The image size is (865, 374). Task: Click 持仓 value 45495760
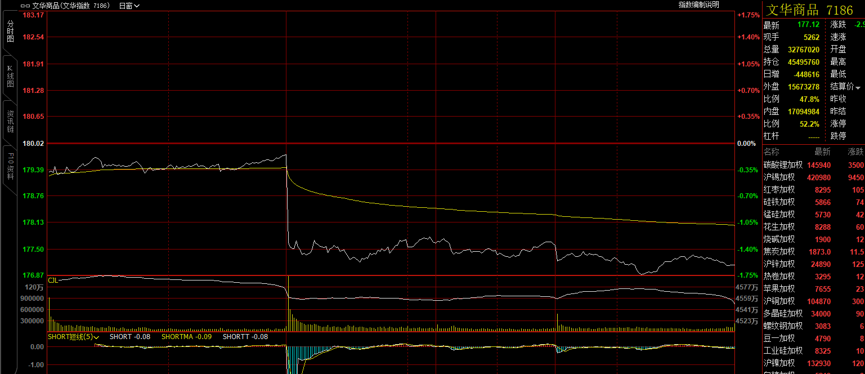click(804, 62)
